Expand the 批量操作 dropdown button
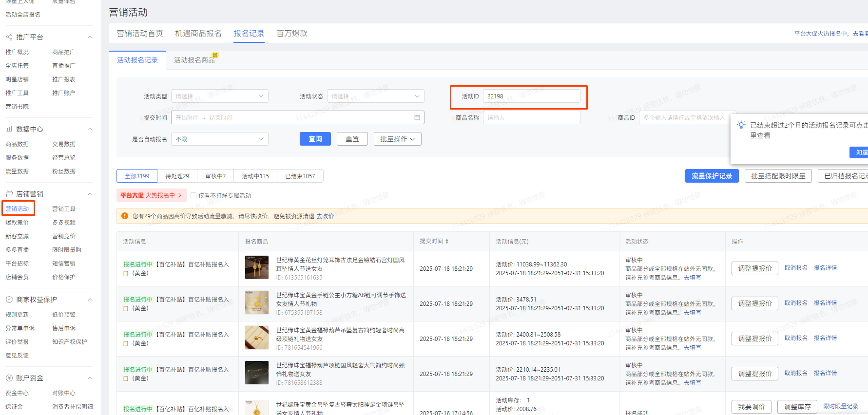Viewport: 868px width, 415px height. (x=397, y=139)
